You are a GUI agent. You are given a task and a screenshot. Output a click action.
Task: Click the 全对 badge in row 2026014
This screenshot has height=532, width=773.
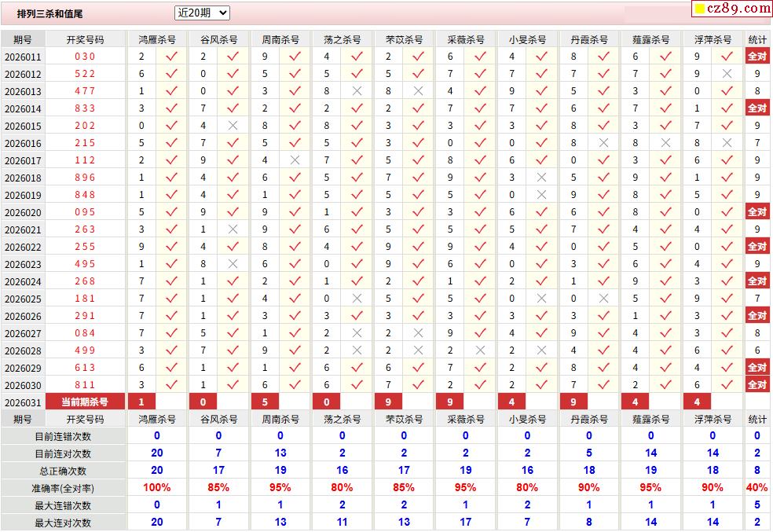click(757, 108)
